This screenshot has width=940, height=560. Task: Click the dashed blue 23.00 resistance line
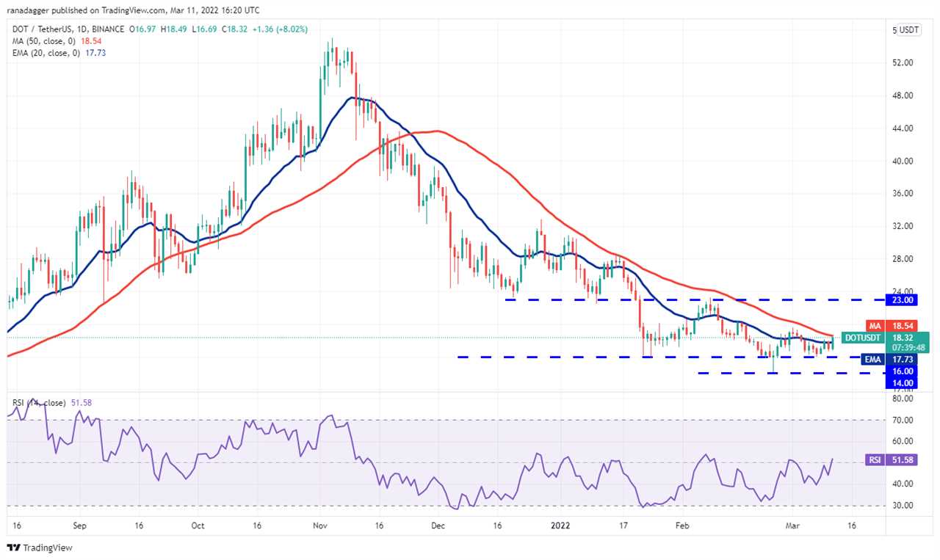(x=694, y=300)
